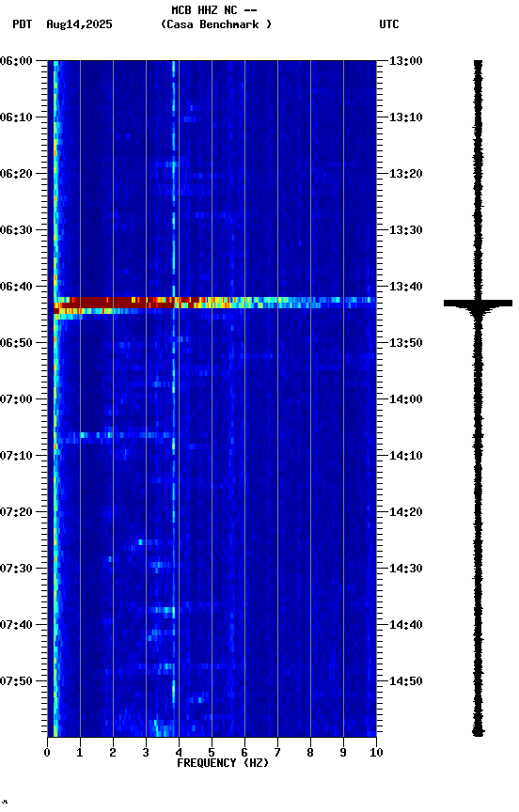Image resolution: width=519 pixels, height=812 pixels.
Task: Click the '06:40' PDT time label
Action: pyautogui.click(x=16, y=287)
